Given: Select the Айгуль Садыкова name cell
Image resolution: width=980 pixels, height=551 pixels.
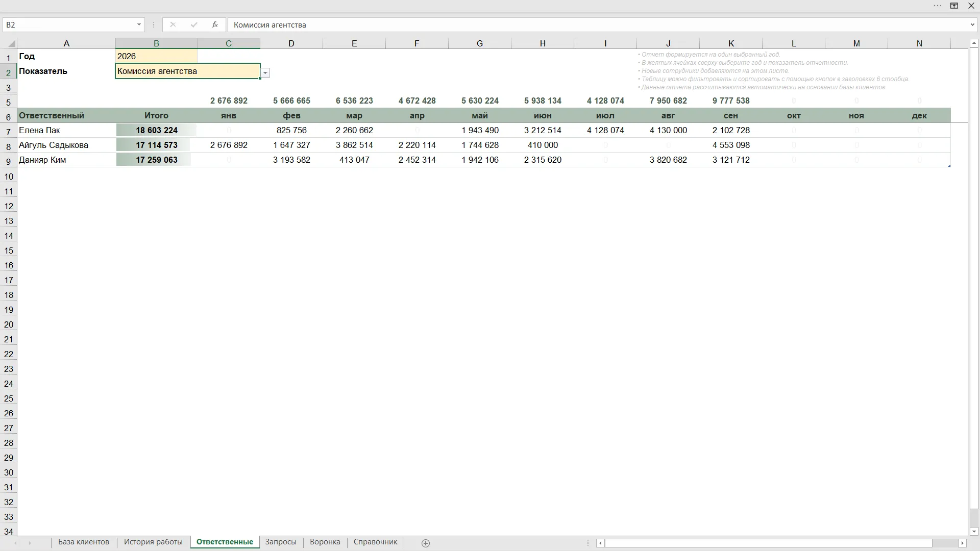Looking at the screenshot, I should pos(66,145).
